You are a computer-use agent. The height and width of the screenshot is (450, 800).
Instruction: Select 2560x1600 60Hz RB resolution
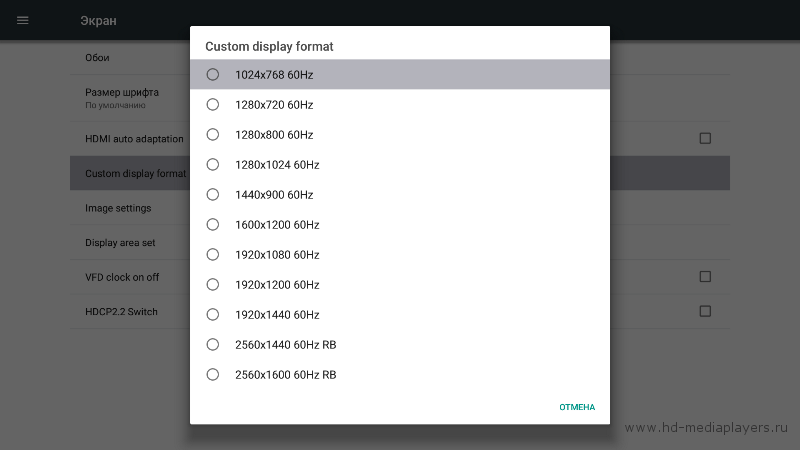399,374
